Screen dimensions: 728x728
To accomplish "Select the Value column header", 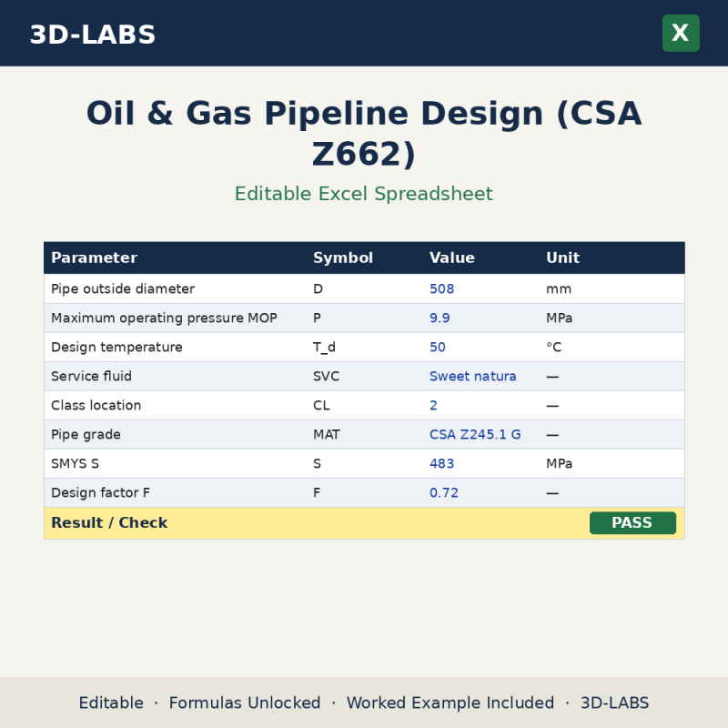I will click(451, 258).
